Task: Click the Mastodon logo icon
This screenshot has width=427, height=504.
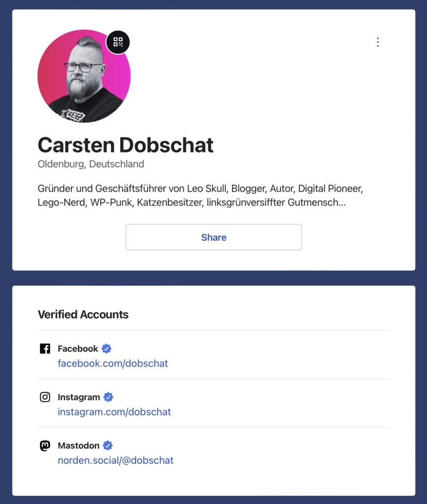Action: pyautogui.click(x=45, y=446)
